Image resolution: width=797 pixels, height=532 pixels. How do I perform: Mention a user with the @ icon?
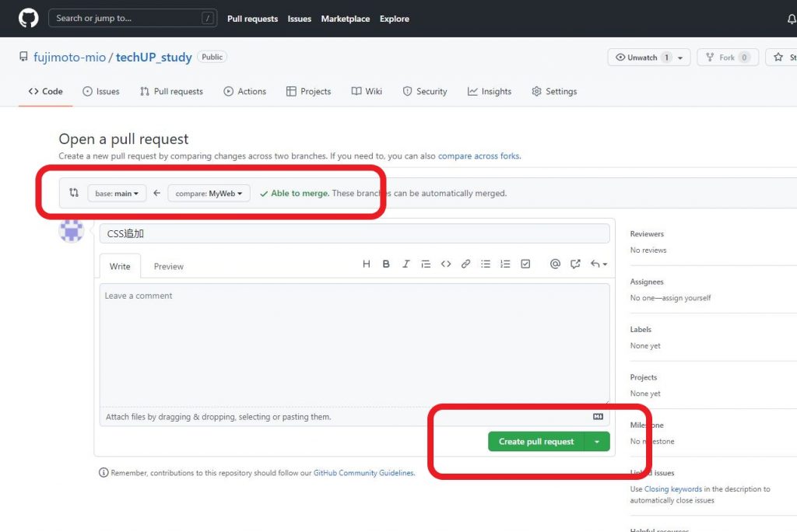pos(555,264)
